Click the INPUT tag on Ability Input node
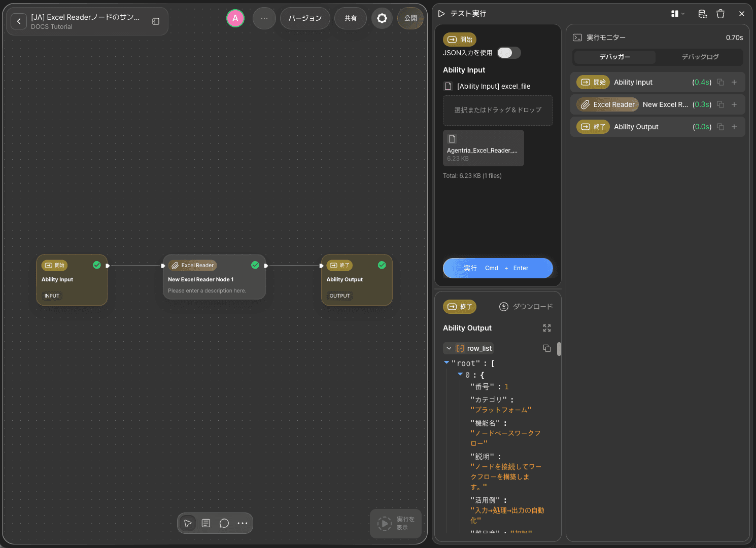 pos(52,296)
